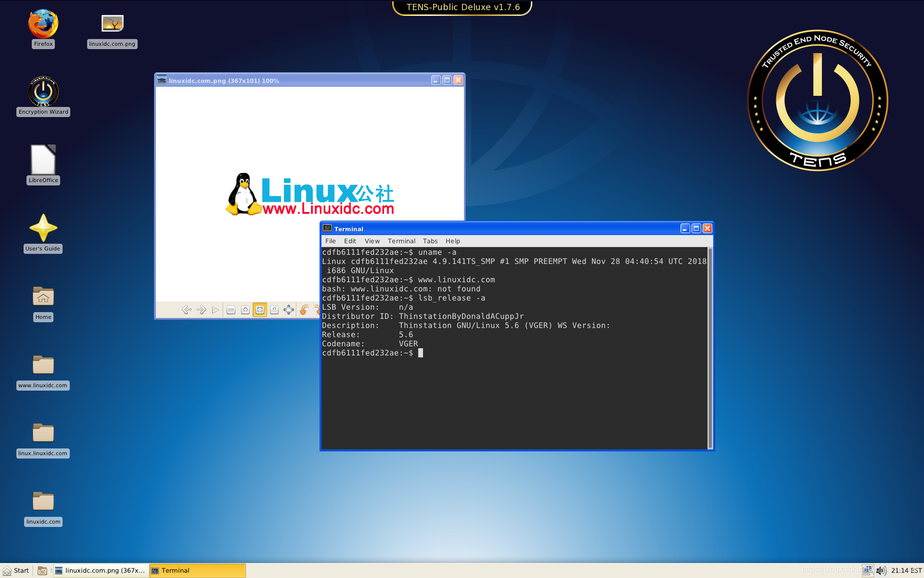Image resolution: width=924 pixels, height=578 pixels.
Task: Click the Help menu in Terminal
Action: pyautogui.click(x=451, y=240)
